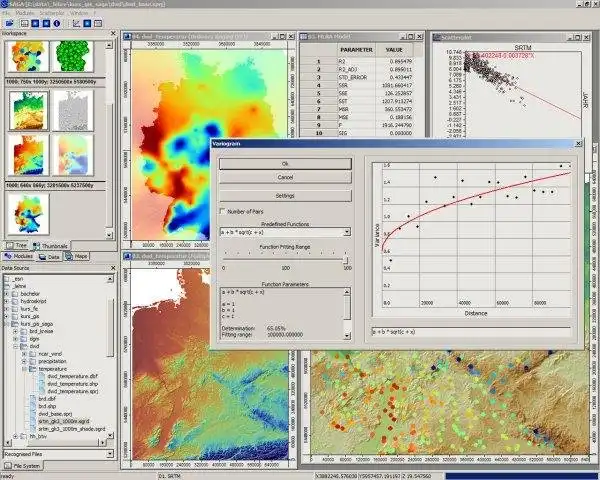600x480 pixels.
Task: Select the File System tab
Action: coord(22,466)
